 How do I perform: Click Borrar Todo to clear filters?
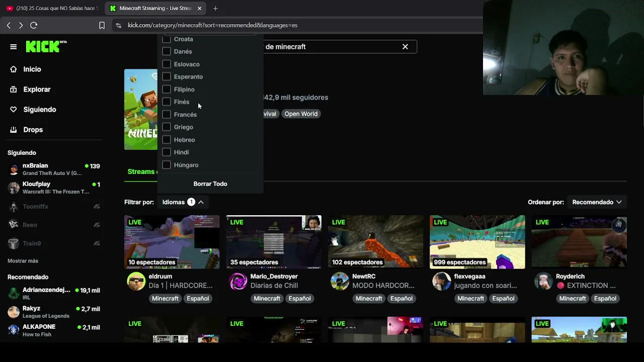[210, 184]
